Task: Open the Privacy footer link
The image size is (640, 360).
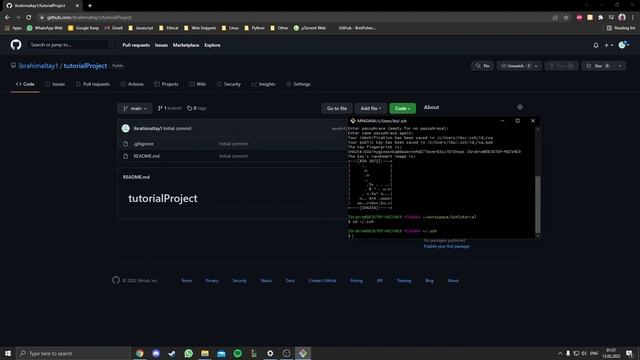Action: coord(212,281)
